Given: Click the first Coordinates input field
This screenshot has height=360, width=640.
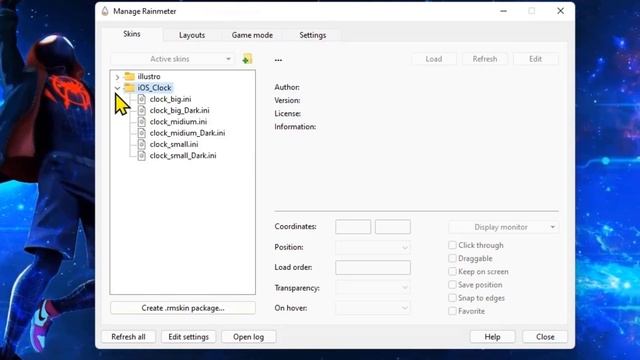Looking at the screenshot, I should point(353,227).
